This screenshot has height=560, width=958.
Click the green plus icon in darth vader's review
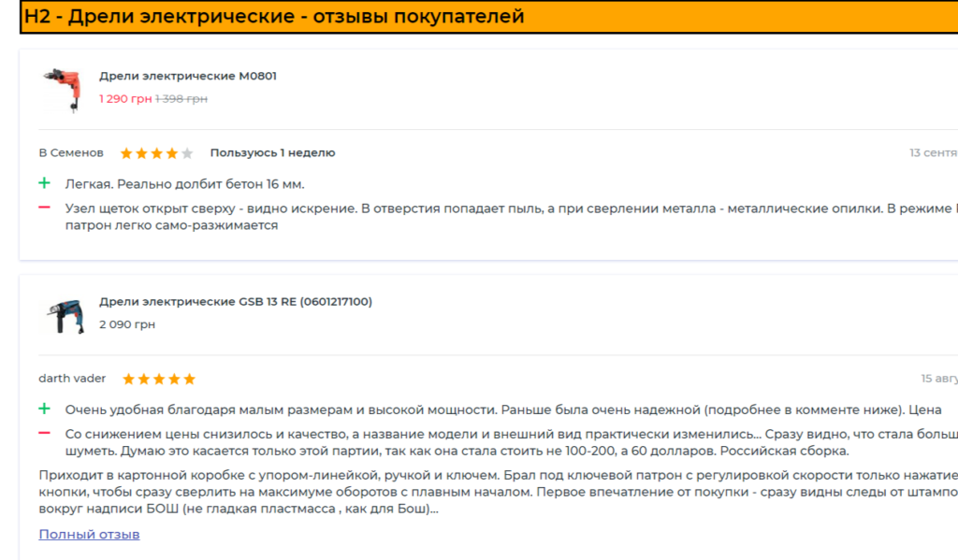(44, 409)
